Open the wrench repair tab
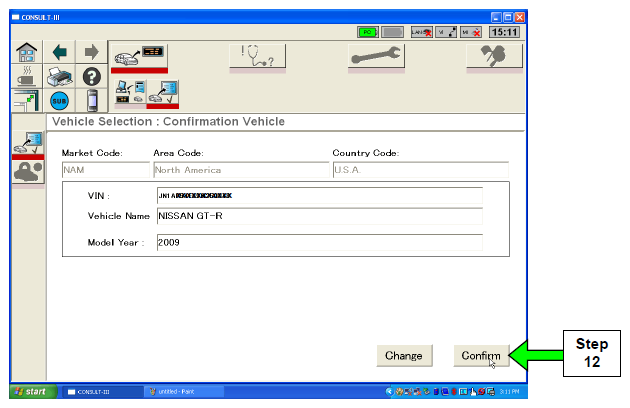630x408 pixels. [377, 58]
